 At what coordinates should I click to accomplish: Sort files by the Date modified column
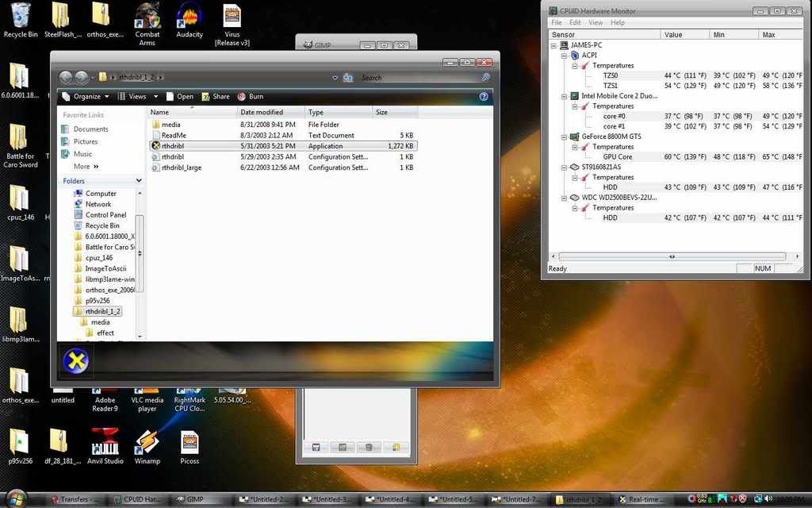(271, 112)
